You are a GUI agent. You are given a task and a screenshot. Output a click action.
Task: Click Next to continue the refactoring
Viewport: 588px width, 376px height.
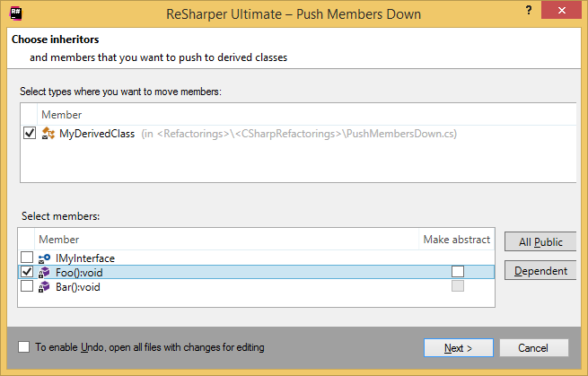(x=458, y=347)
